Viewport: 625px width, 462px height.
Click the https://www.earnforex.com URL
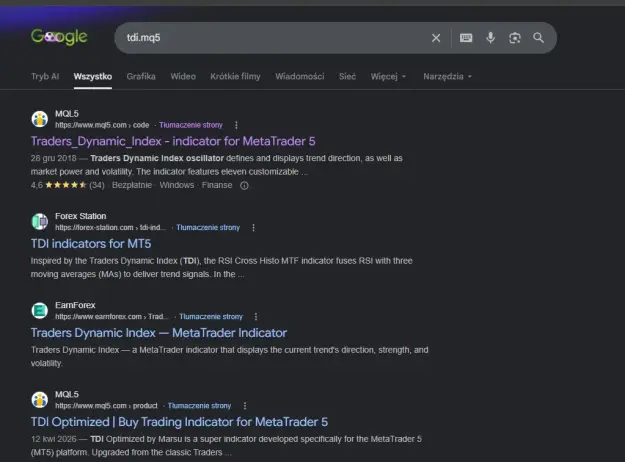coord(112,317)
